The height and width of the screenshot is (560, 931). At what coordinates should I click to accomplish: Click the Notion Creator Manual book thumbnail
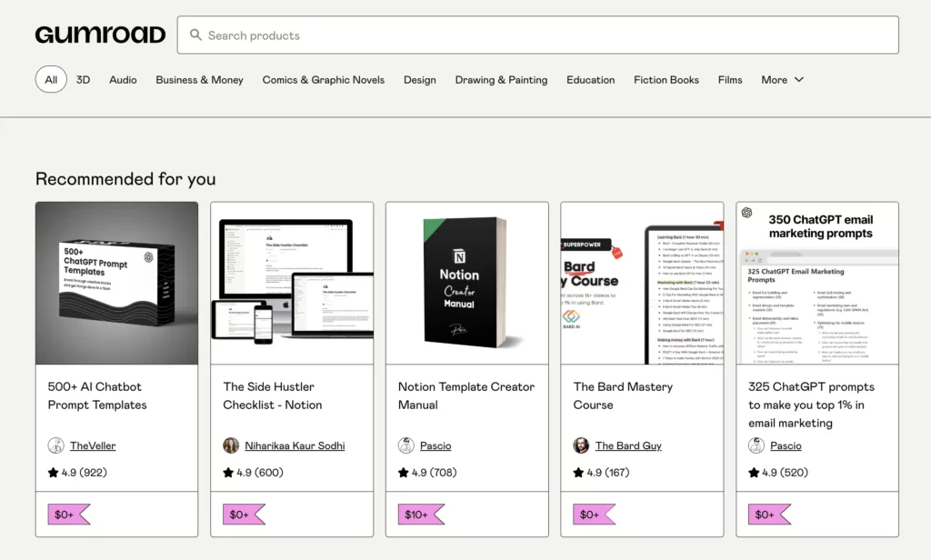(x=466, y=283)
